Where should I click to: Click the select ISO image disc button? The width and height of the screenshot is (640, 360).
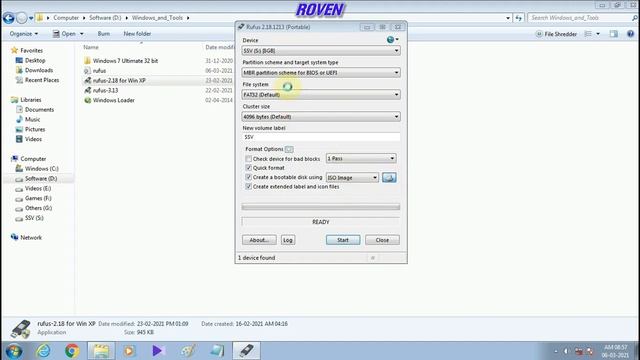click(389, 178)
